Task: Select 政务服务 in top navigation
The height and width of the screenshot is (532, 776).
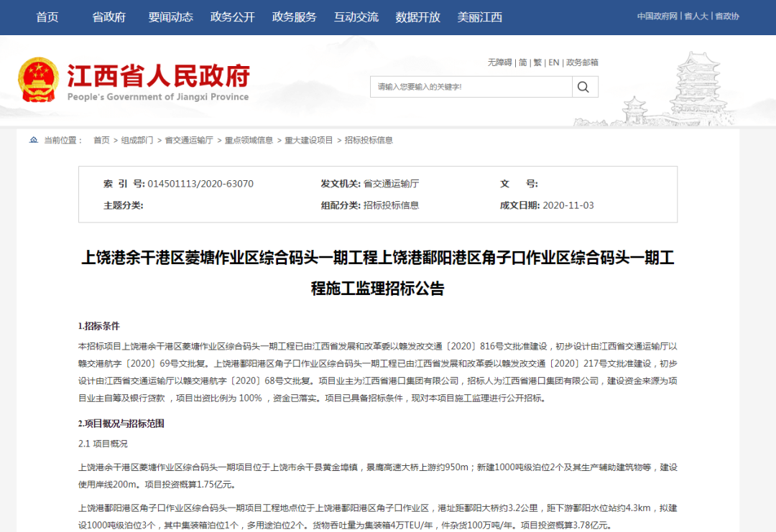Action: [294, 17]
